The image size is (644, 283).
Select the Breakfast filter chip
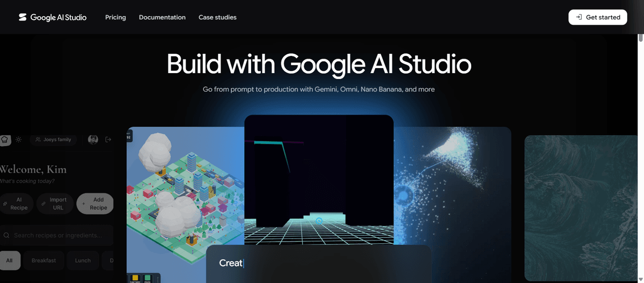pyautogui.click(x=43, y=260)
